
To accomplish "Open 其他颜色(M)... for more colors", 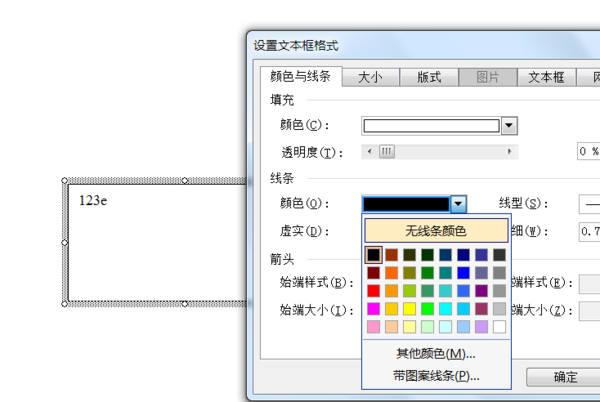I will (436, 354).
